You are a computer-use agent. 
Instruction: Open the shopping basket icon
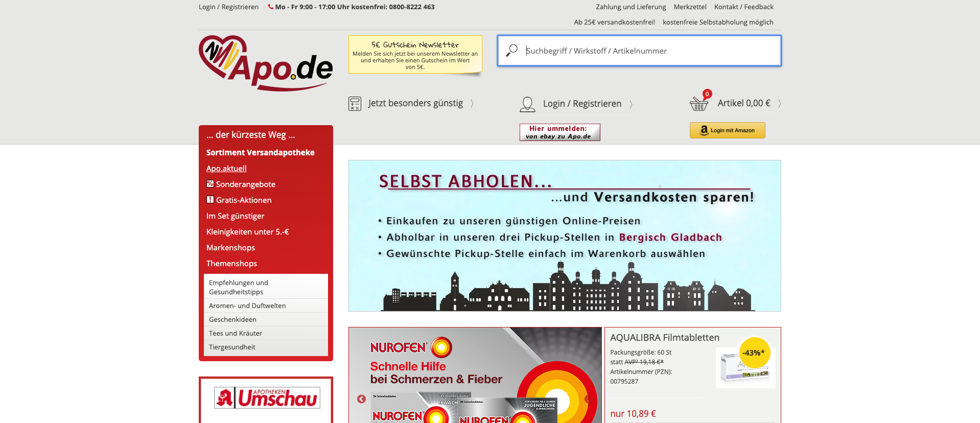click(x=698, y=104)
